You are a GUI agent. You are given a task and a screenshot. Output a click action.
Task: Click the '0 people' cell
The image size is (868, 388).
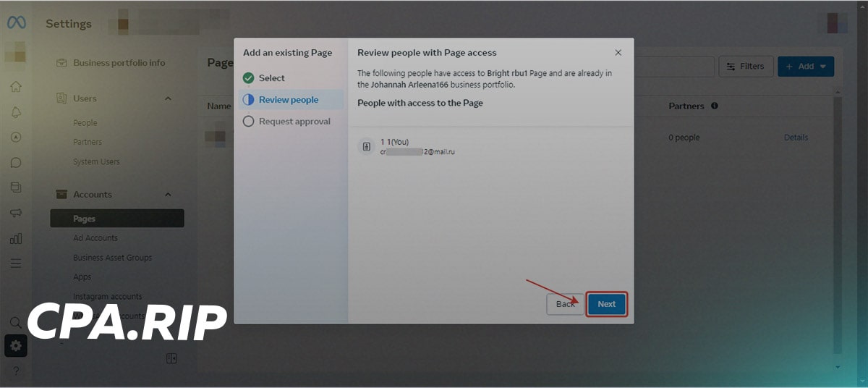coord(684,138)
